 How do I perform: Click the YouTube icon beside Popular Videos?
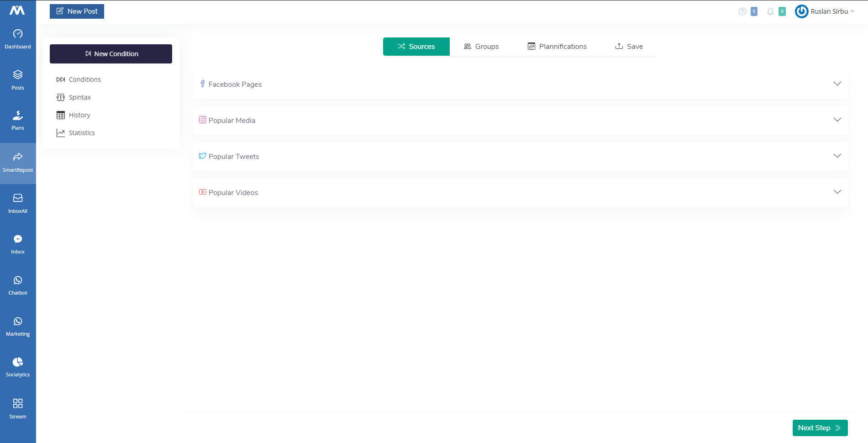tap(202, 192)
